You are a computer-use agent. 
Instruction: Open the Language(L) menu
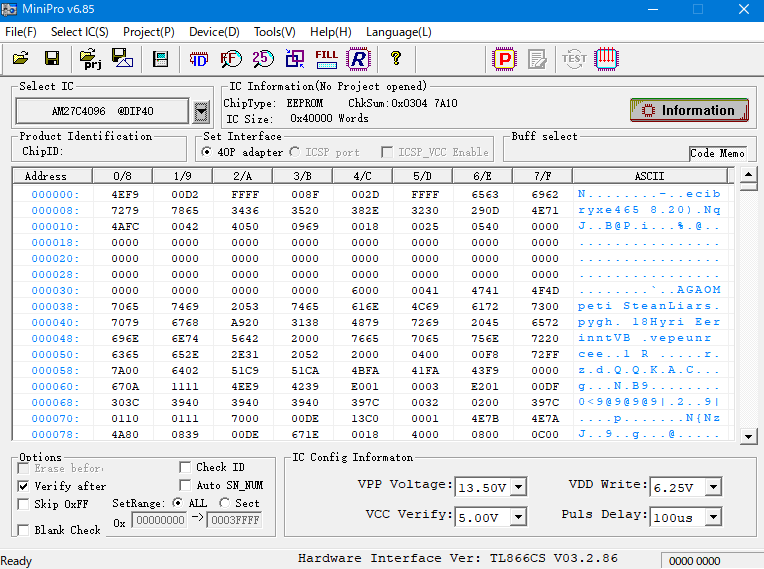coord(399,32)
